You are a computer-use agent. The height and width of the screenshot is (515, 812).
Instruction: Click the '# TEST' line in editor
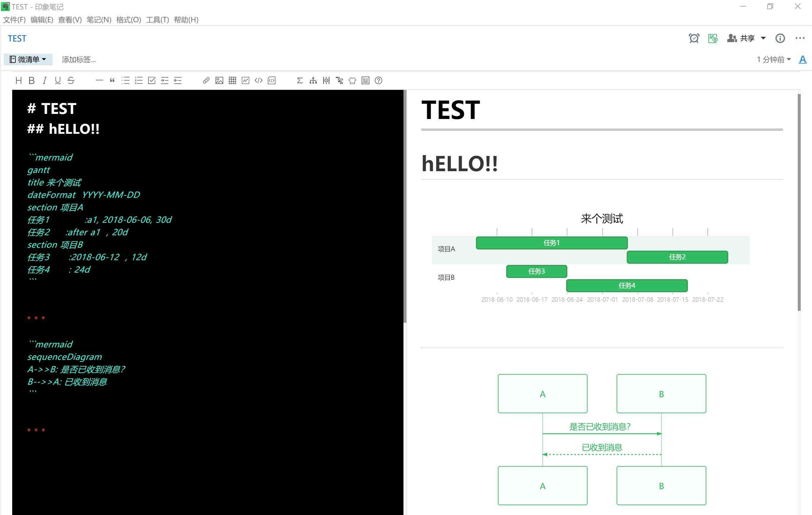[52, 109]
